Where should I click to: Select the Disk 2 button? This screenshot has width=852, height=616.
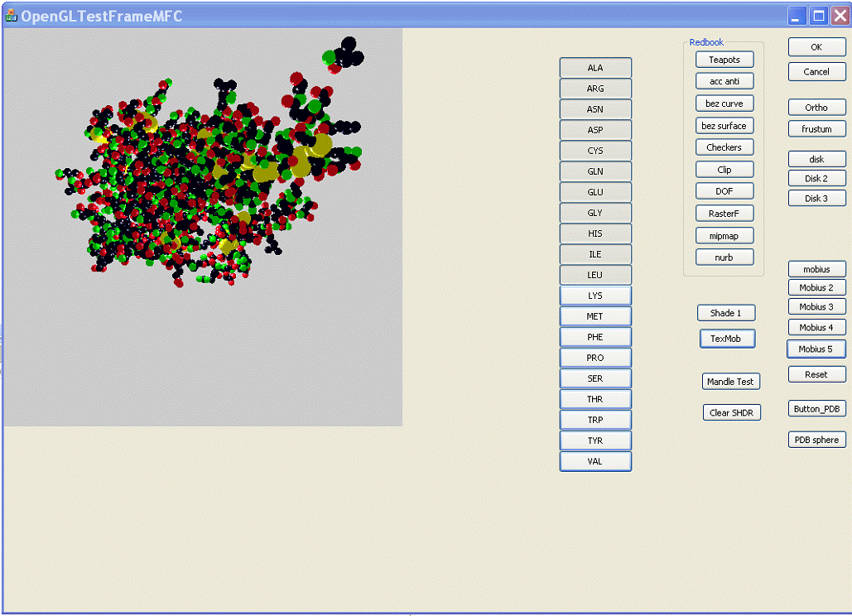[816, 179]
